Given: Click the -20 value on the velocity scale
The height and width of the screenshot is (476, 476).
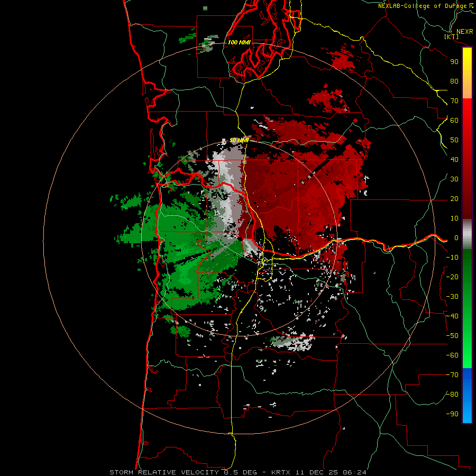Looking at the screenshot, I should click(x=452, y=277).
